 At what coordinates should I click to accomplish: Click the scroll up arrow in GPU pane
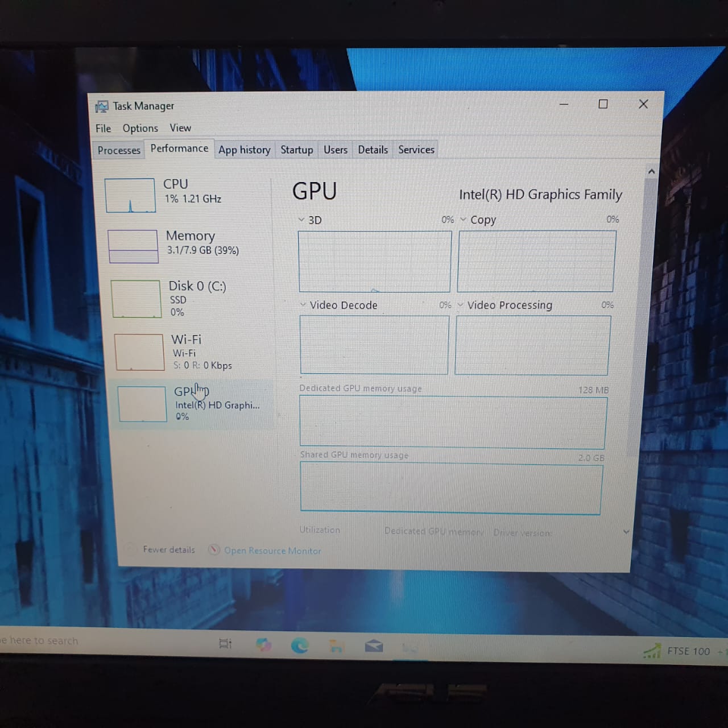pos(651,171)
